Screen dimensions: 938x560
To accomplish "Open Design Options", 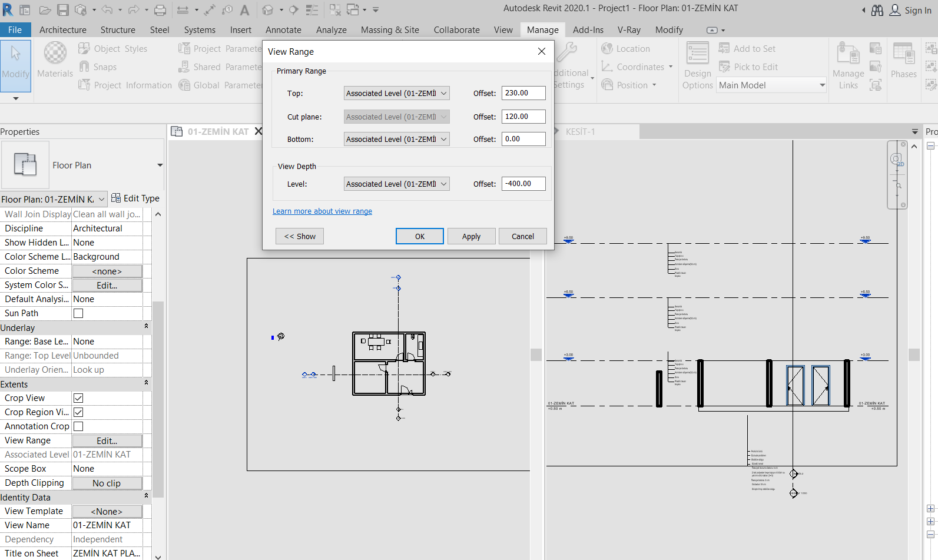I will [698, 65].
